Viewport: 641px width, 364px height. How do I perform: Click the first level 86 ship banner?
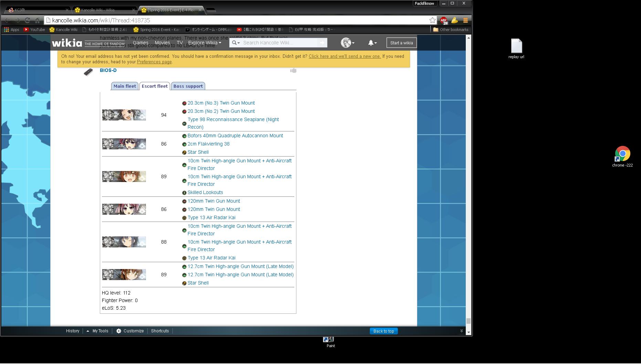click(124, 144)
